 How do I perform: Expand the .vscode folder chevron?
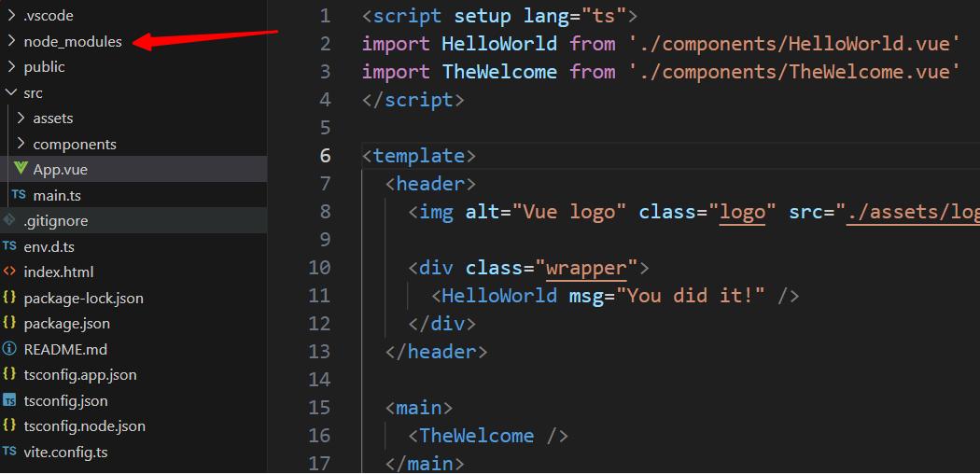pos(10,15)
